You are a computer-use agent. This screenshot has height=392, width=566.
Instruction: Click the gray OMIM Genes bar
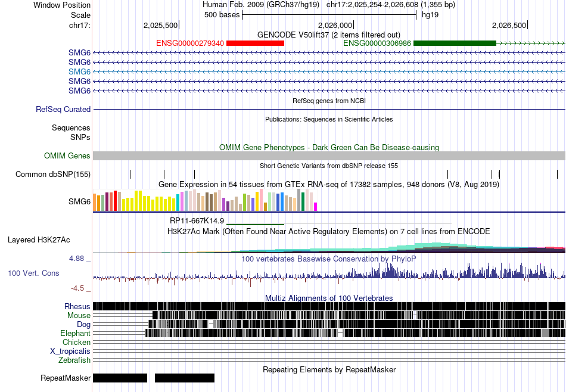pos(329,155)
